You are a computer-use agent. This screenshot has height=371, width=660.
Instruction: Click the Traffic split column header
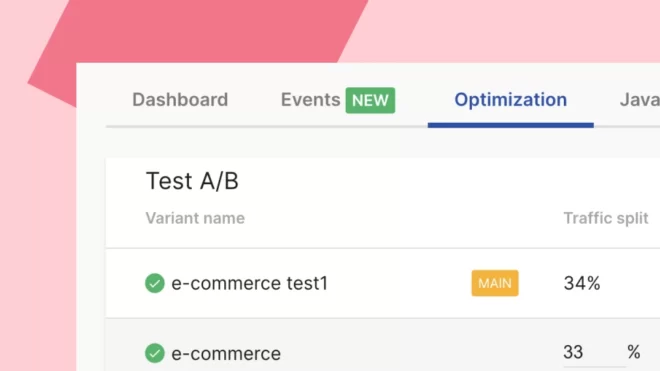tap(606, 218)
